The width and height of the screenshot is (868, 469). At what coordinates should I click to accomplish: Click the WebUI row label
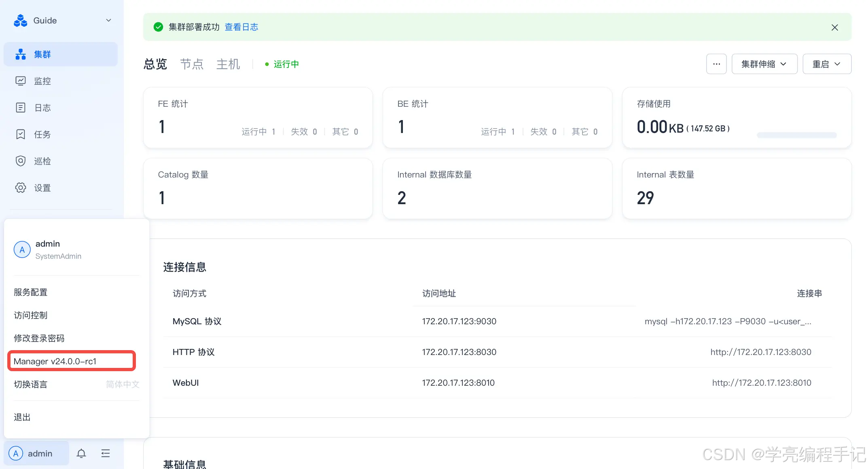point(186,383)
